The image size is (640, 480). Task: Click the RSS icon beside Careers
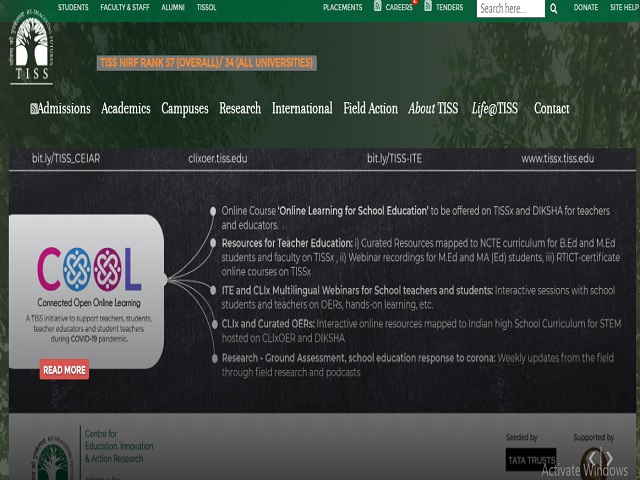click(x=377, y=7)
